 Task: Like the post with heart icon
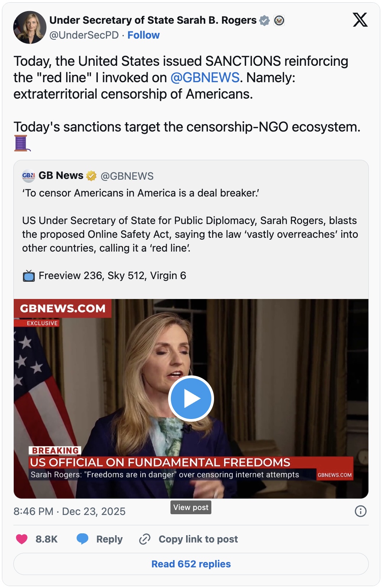(22, 539)
